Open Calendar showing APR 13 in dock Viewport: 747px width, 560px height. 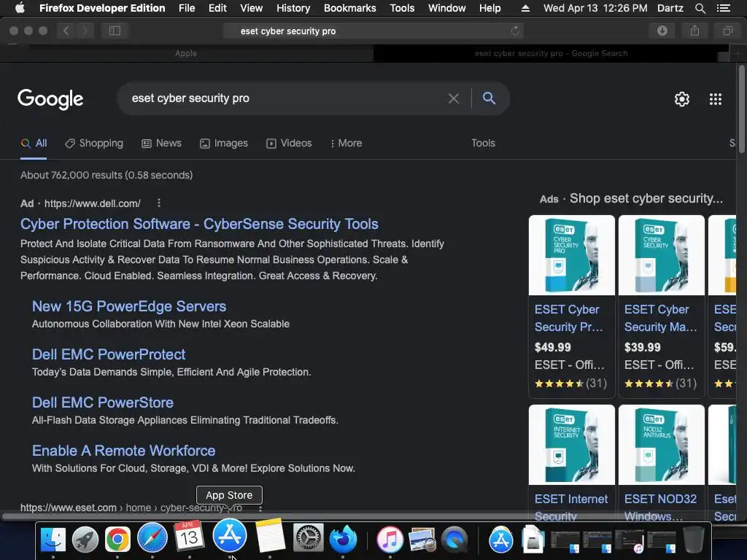click(x=189, y=537)
